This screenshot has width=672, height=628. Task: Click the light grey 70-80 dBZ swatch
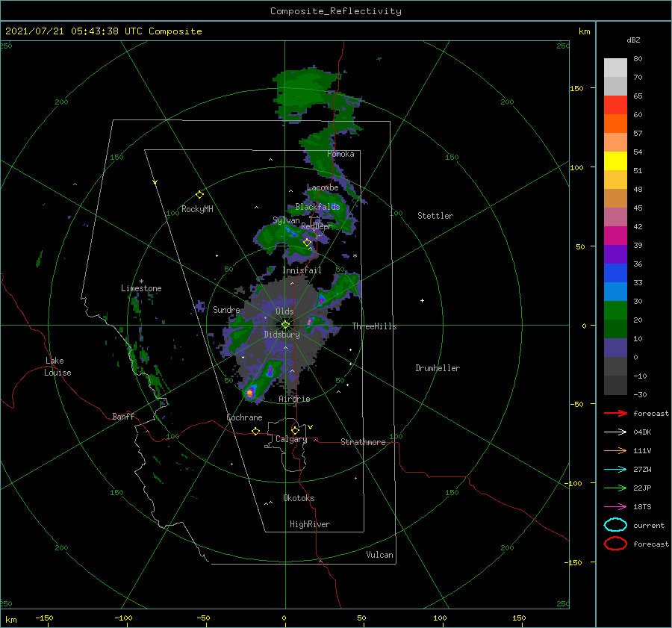click(x=615, y=68)
